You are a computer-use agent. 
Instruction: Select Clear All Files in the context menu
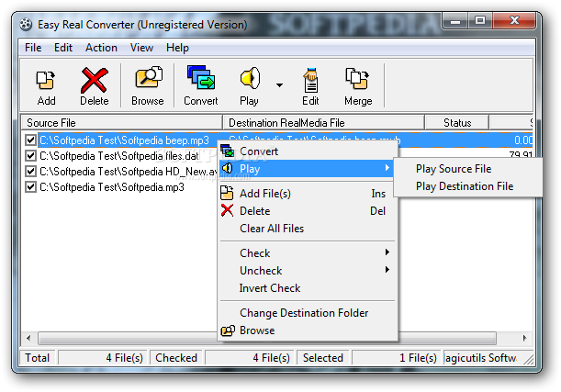click(x=309, y=229)
